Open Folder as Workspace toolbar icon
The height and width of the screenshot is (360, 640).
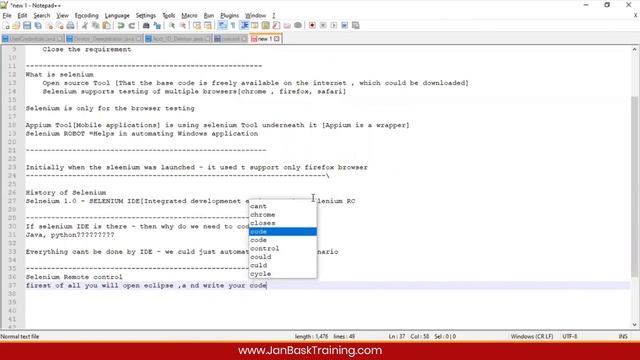[x=287, y=25]
